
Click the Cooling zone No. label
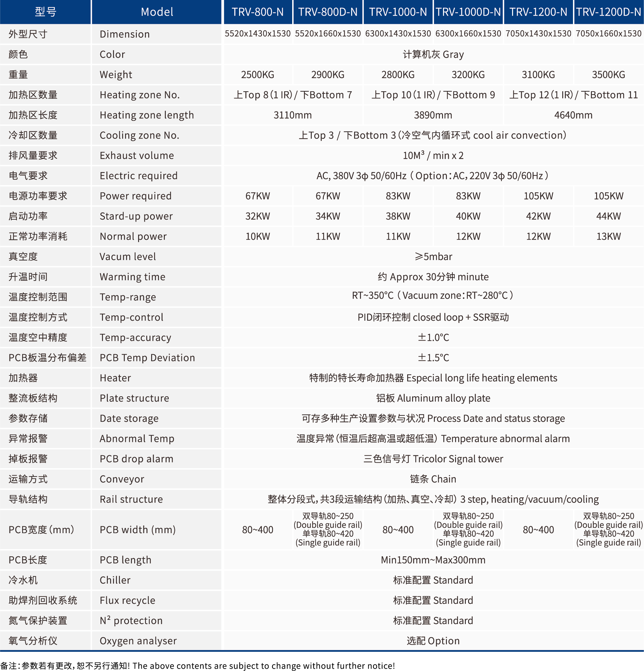click(139, 135)
